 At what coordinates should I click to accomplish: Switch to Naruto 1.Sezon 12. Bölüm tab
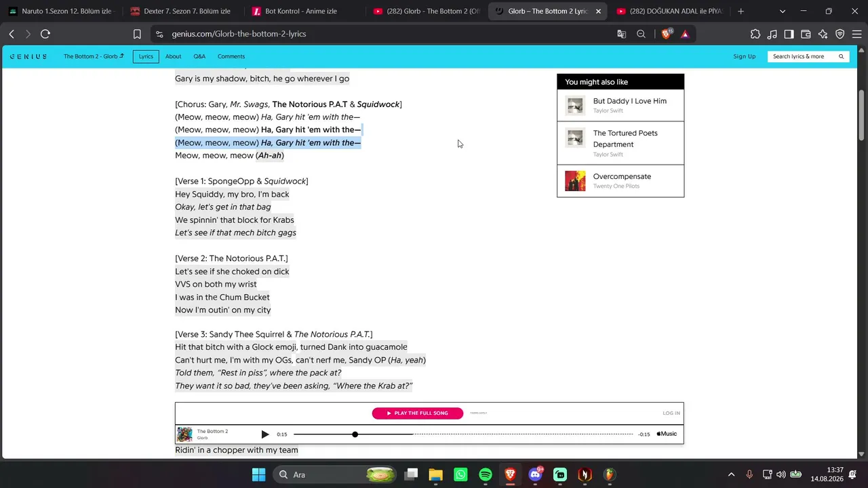pos(60,11)
